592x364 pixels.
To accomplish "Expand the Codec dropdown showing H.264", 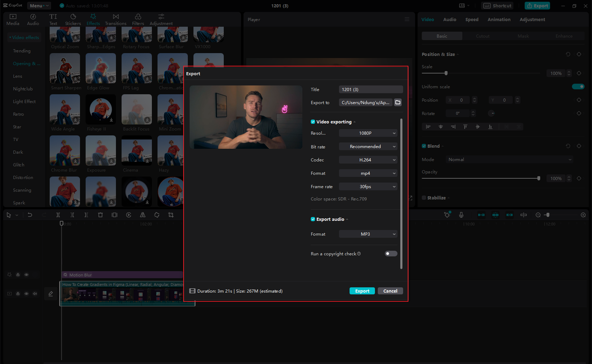I will click(x=368, y=160).
